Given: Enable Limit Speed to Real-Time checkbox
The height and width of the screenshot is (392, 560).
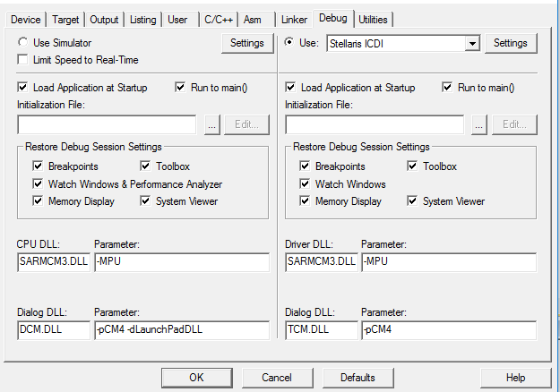Looking at the screenshot, I should coord(23,59).
